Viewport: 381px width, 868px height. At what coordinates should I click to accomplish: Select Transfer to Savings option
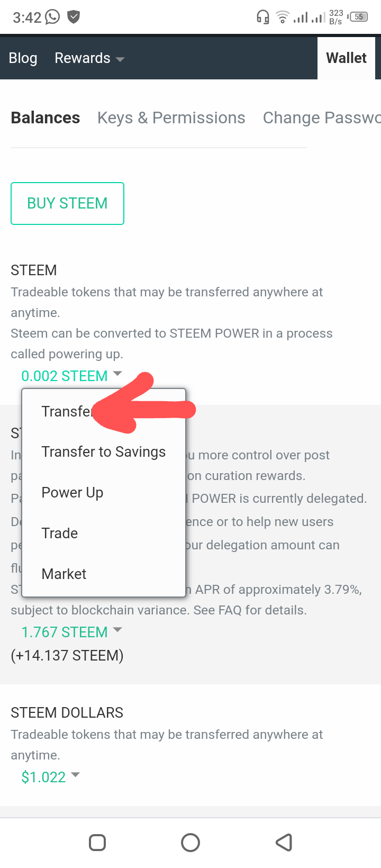104,451
